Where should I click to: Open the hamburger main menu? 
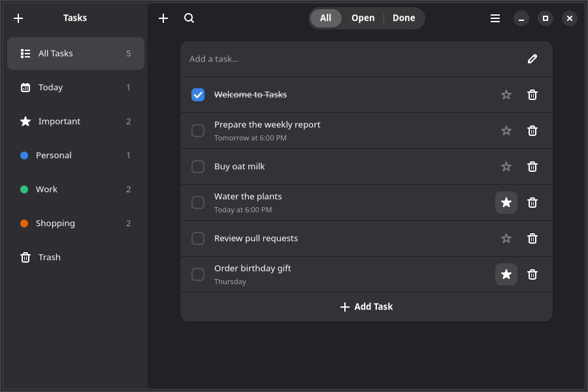pyautogui.click(x=495, y=18)
